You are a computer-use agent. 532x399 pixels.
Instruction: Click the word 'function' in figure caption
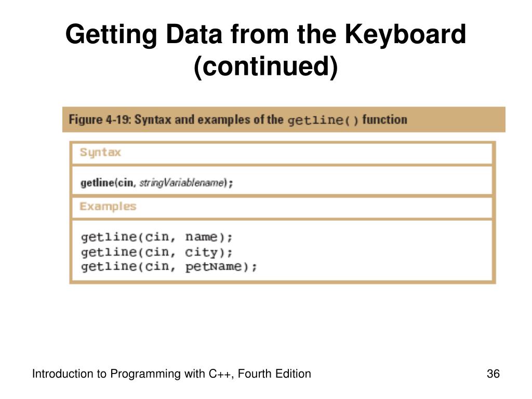pos(385,119)
